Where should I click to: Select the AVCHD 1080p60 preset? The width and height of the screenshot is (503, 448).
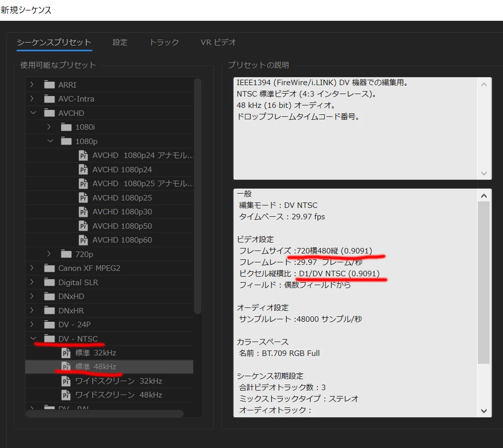(122, 240)
